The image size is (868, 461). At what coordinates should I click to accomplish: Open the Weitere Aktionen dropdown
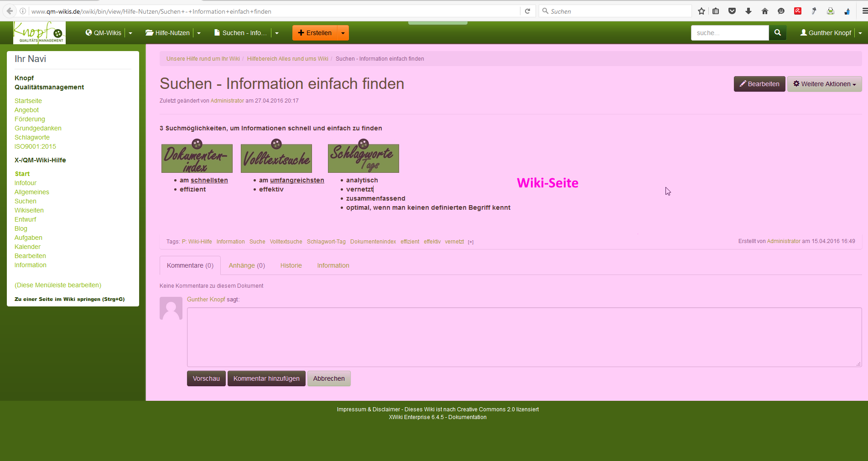coord(824,84)
